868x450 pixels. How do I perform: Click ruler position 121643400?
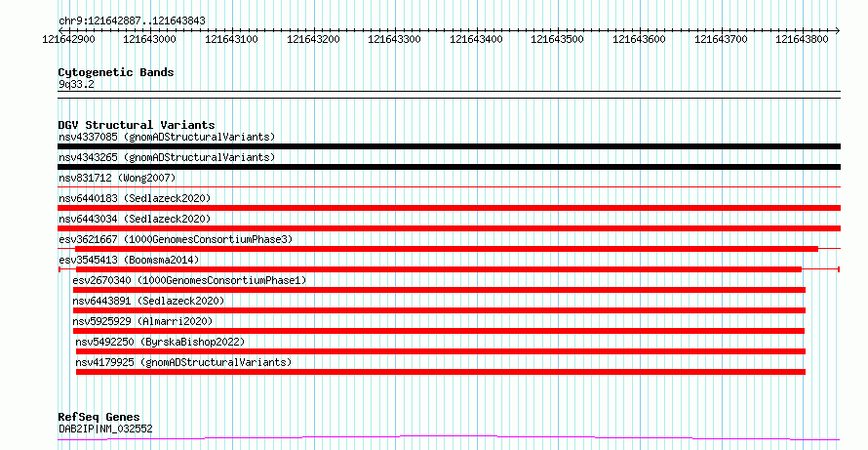pyautogui.click(x=476, y=39)
